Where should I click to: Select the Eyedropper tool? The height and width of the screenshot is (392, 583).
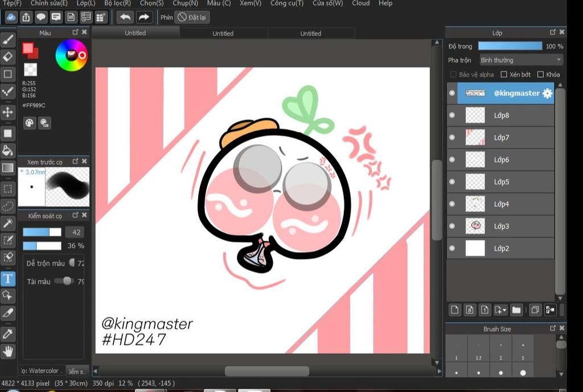click(x=8, y=333)
